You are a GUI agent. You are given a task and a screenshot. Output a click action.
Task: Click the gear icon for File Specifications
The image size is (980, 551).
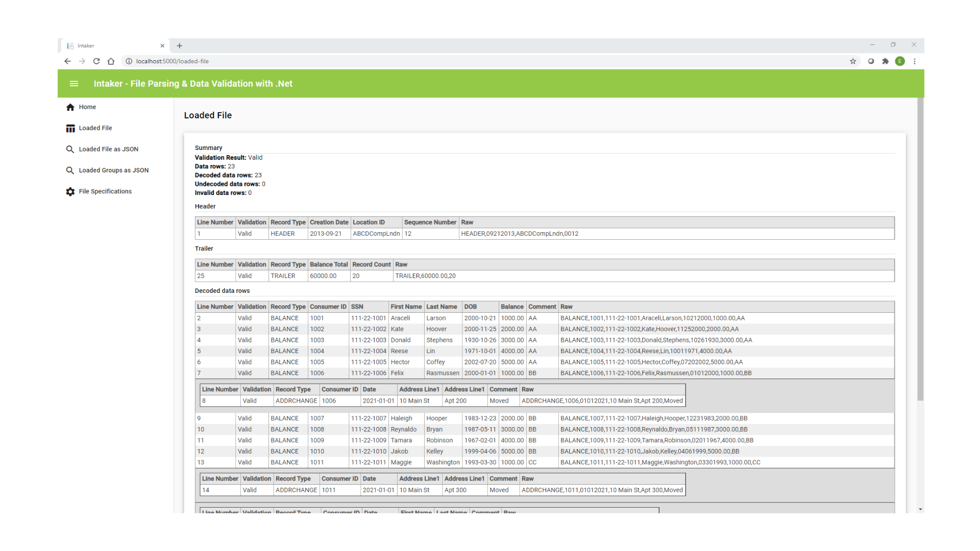[70, 191]
